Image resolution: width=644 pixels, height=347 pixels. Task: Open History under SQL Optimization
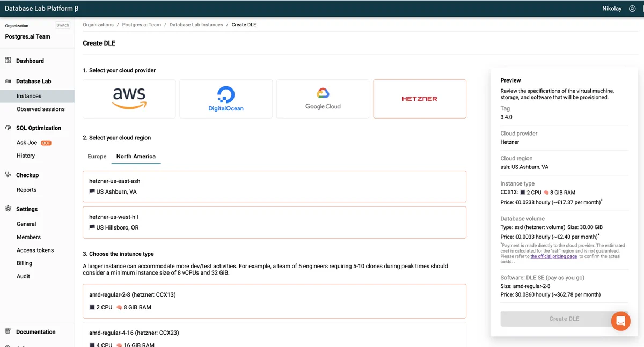(x=26, y=156)
